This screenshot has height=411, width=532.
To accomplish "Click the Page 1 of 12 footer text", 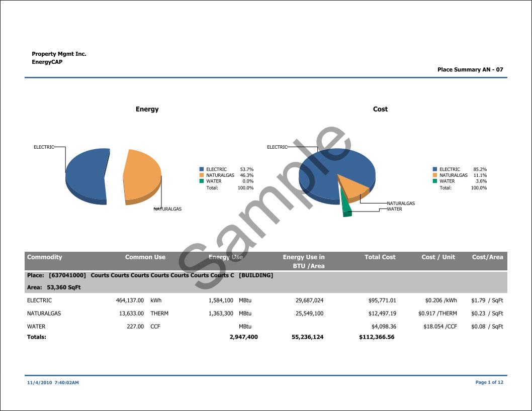I will pos(489,382).
